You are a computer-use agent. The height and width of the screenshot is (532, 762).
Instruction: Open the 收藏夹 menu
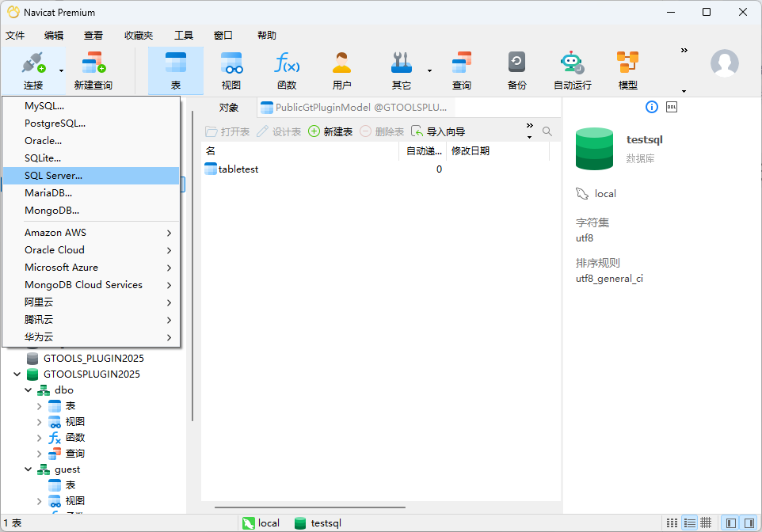[x=139, y=36]
